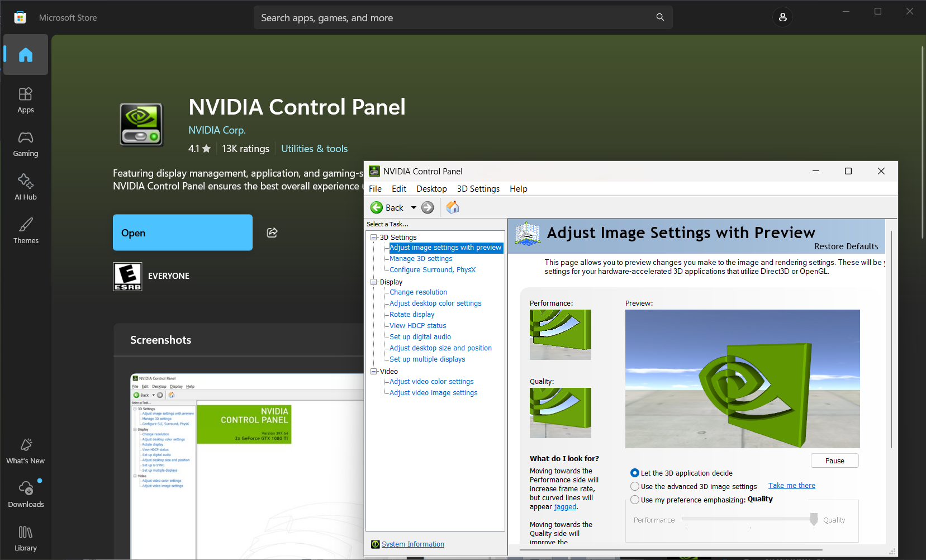The height and width of the screenshot is (560, 926).
Task: Select 'Set up digital audio' task
Action: (420, 337)
